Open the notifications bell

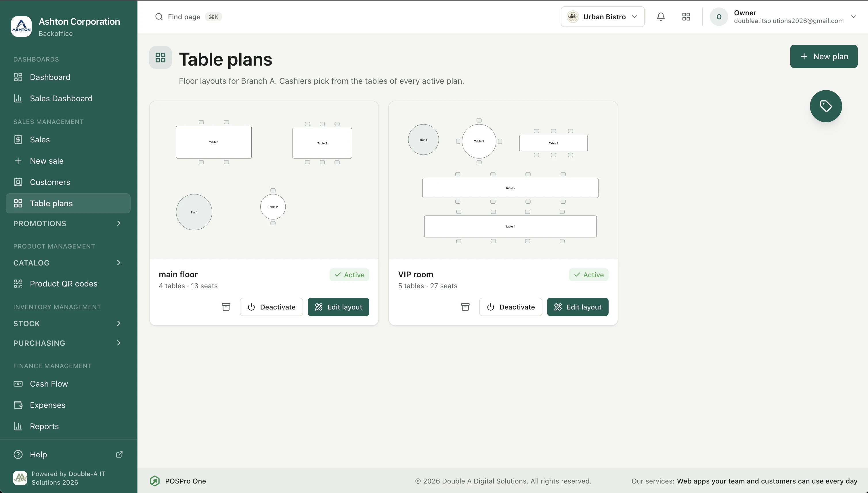[661, 17]
